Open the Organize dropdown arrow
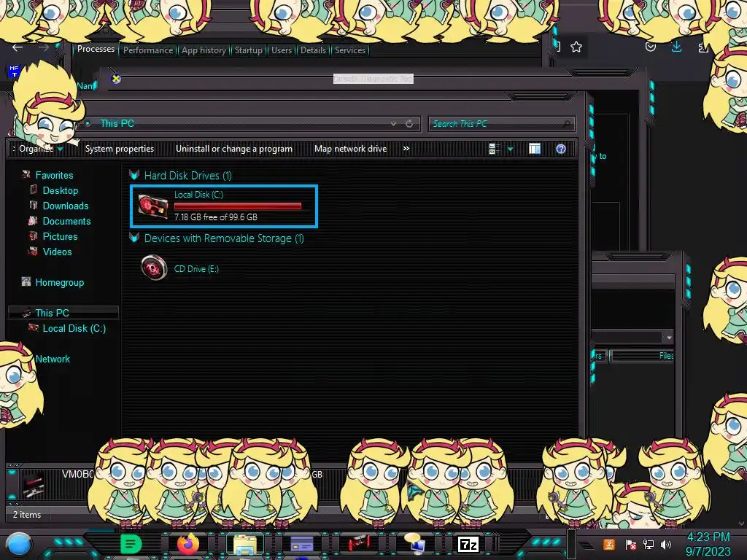The width and height of the screenshot is (747, 560). (61, 149)
